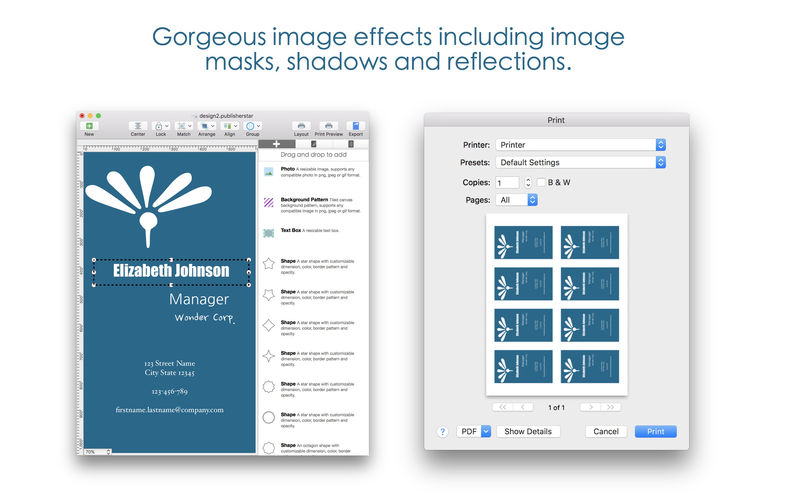Click the Arrange layers icon
This screenshot has width=800, height=500.
(x=204, y=126)
